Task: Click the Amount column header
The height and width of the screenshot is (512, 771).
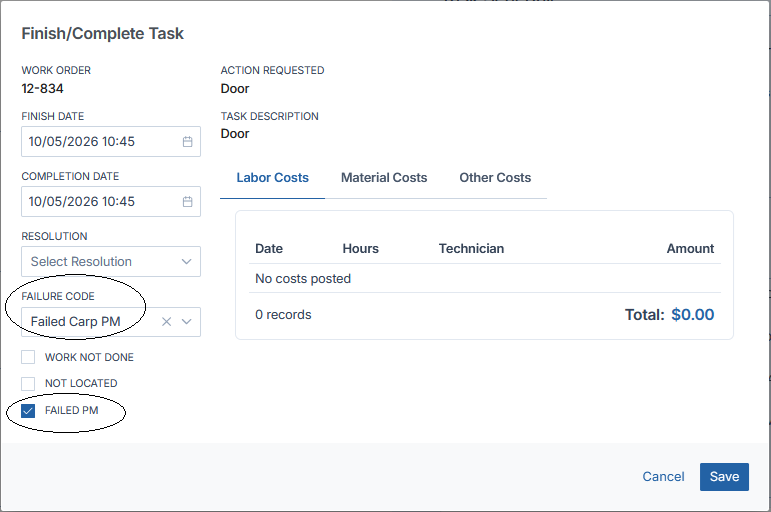Action: click(690, 249)
